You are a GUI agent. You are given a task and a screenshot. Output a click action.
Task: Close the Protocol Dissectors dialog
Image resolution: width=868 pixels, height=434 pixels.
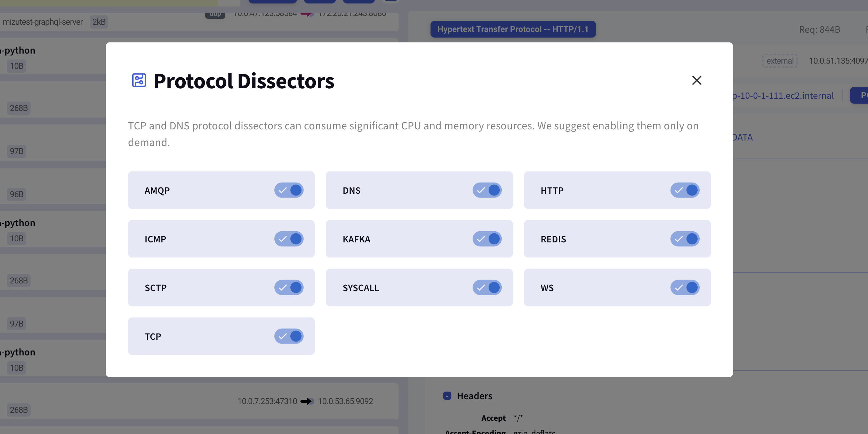[x=697, y=80]
